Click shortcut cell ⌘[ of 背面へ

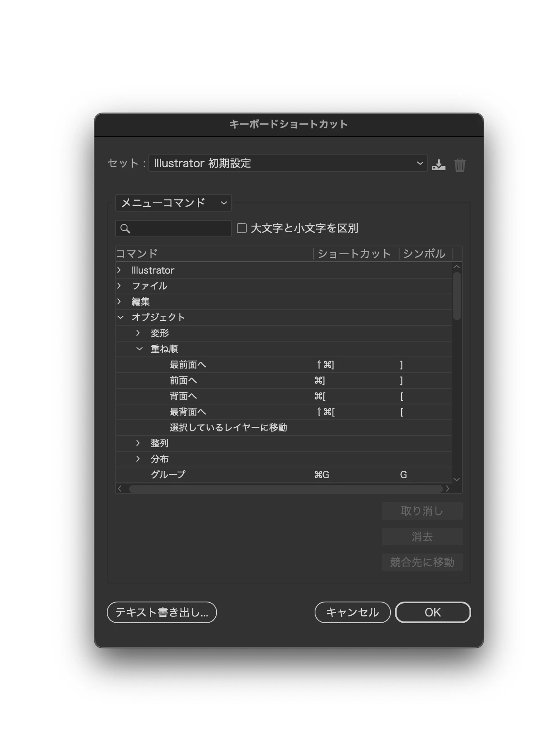320,396
